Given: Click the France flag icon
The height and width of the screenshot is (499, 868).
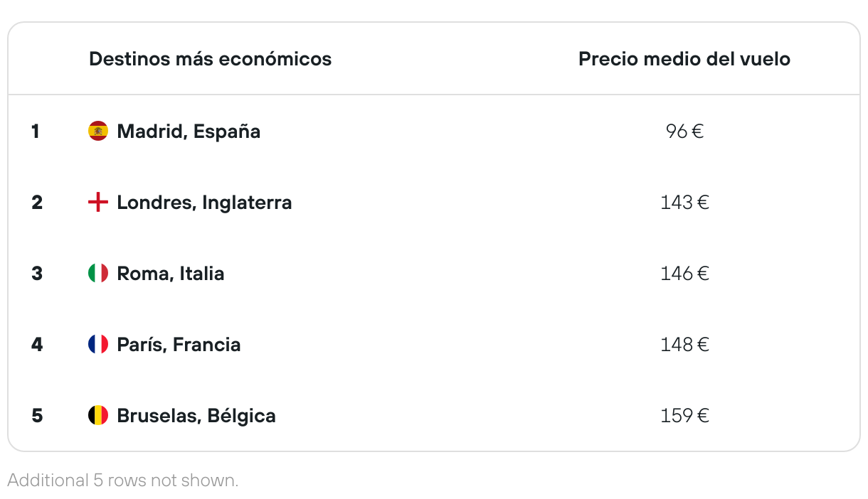Looking at the screenshot, I should click(x=98, y=345).
